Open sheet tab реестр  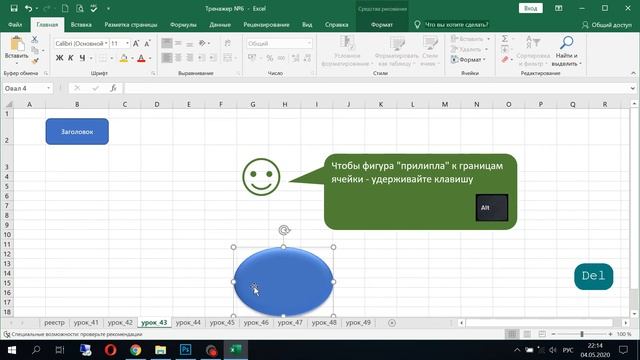pos(54,322)
